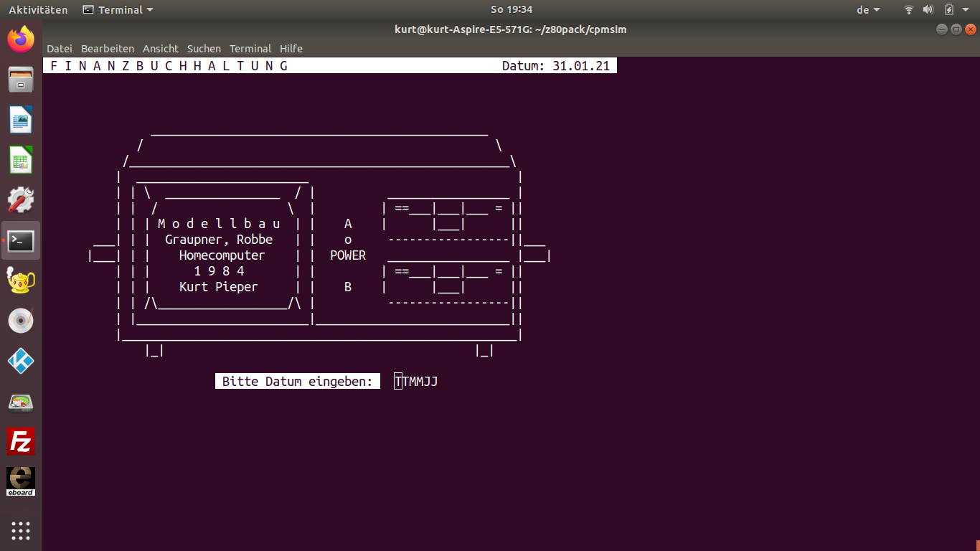This screenshot has width=980, height=551.
Task: Launch the Files manager from the dock
Action: [x=21, y=79]
